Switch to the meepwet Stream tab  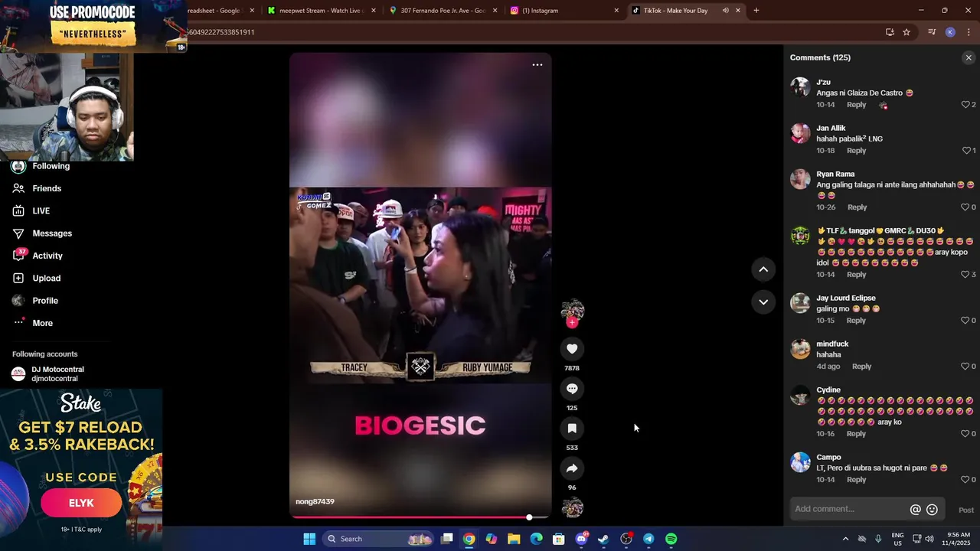coord(322,11)
